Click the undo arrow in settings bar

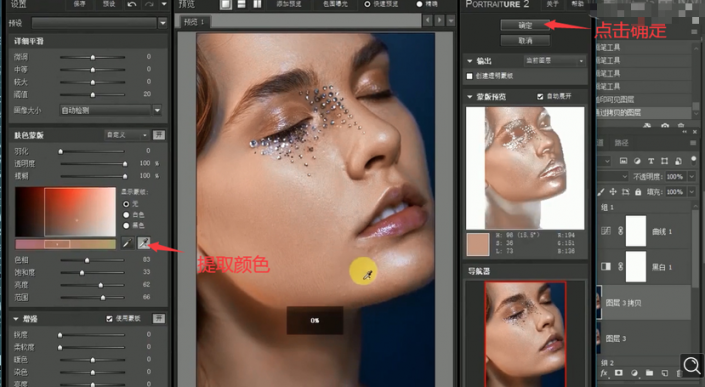pyautogui.click(x=132, y=4)
